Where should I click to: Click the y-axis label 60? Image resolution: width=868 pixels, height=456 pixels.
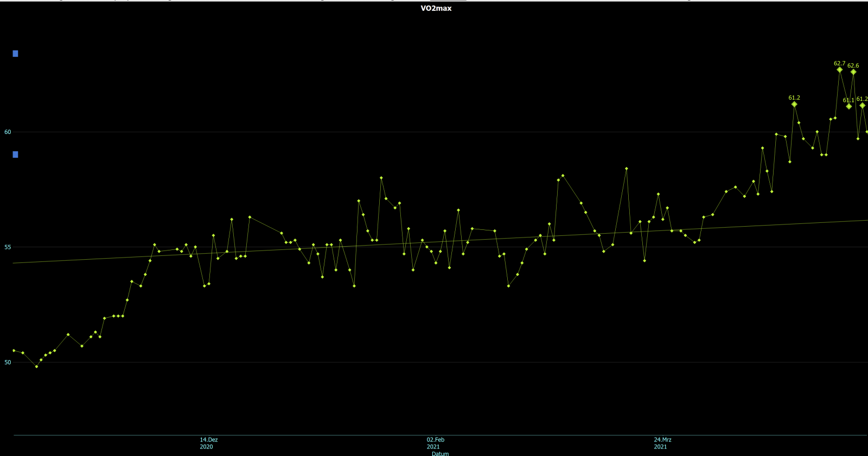(8, 132)
